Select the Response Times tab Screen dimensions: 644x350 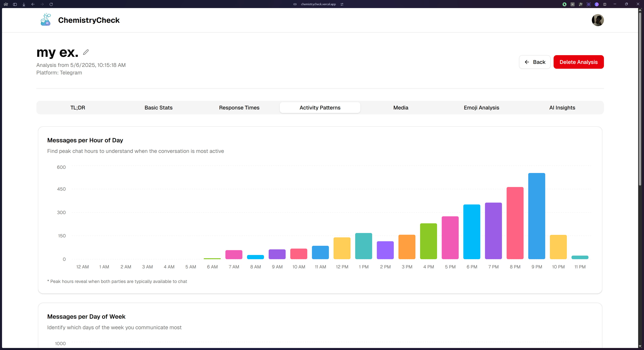pos(239,108)
